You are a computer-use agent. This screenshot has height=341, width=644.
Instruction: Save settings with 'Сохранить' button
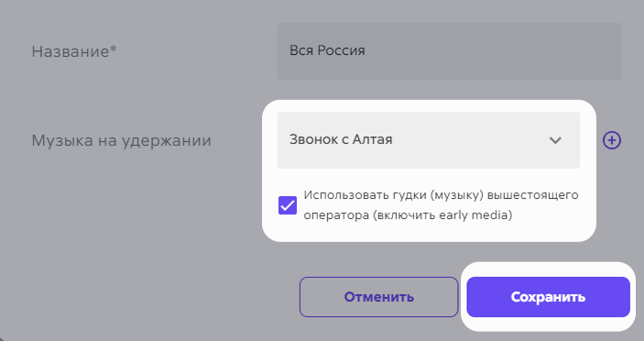(x=549, y=297)
